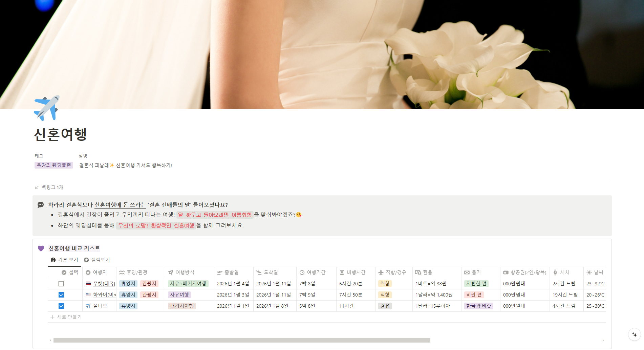Viewport: 644px width, 350px height.
Task: Switch to the 기본 보기 view tab
Action: click(x=64, y=260)
